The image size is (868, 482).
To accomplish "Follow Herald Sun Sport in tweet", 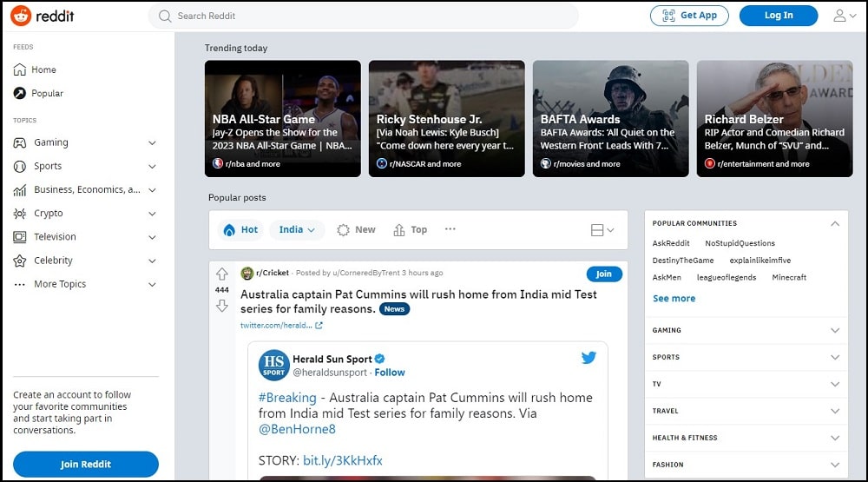I will [390, 373].
